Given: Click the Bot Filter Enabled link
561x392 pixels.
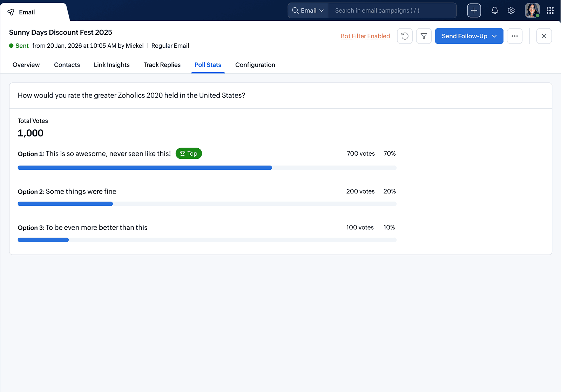Looking at the screenshot, I should [x=365, y=36].
